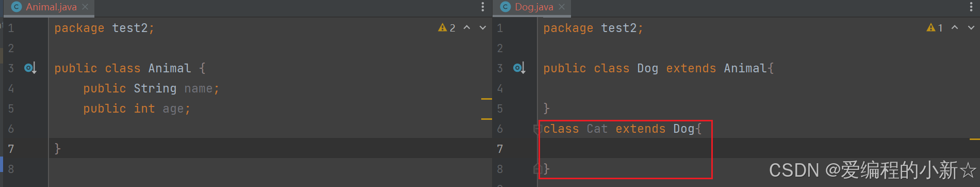
Task: Click the warning indicator in the Dog.java editor
Action: (x=935, y=28)
